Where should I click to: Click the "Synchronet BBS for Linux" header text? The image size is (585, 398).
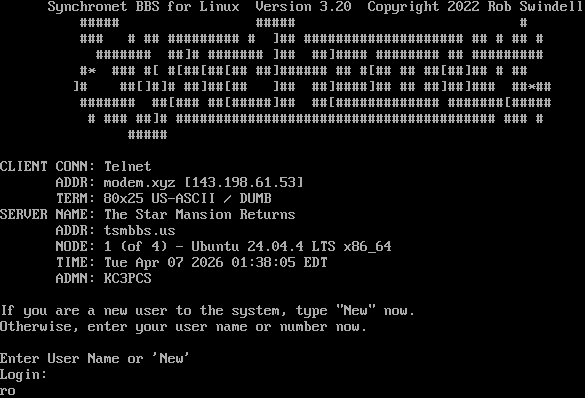(x=144, y=6)
